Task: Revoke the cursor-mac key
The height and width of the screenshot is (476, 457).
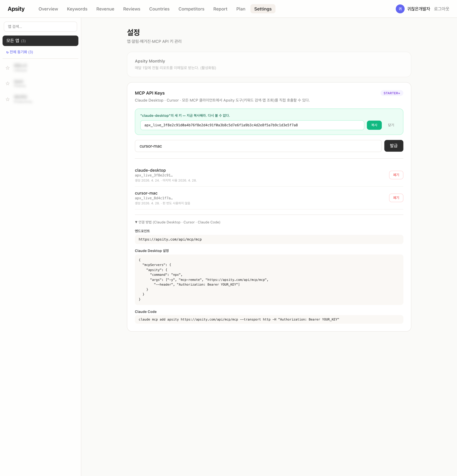Action: click(396, 198)
